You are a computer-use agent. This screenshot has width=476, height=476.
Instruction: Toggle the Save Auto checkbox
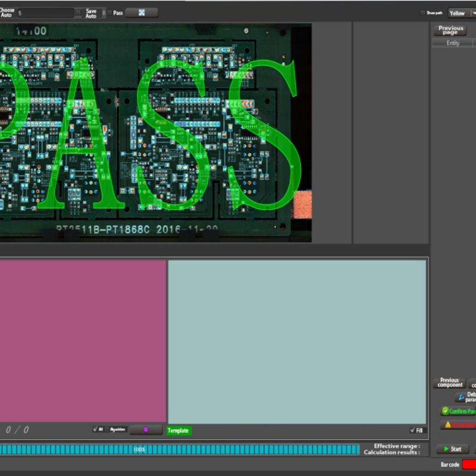point(78,13)
